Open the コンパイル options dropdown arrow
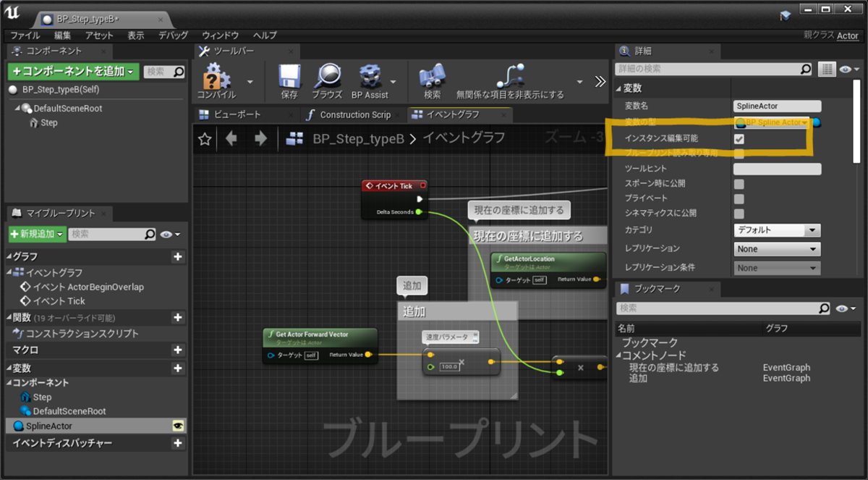This screenshot has width=868, height=480. coord(250,82)
